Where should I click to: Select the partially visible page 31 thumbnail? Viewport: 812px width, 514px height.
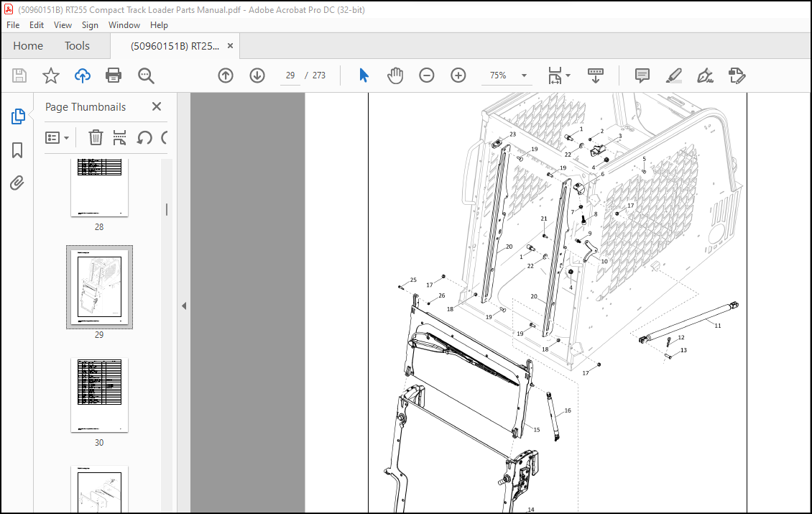tap(99, 490)
